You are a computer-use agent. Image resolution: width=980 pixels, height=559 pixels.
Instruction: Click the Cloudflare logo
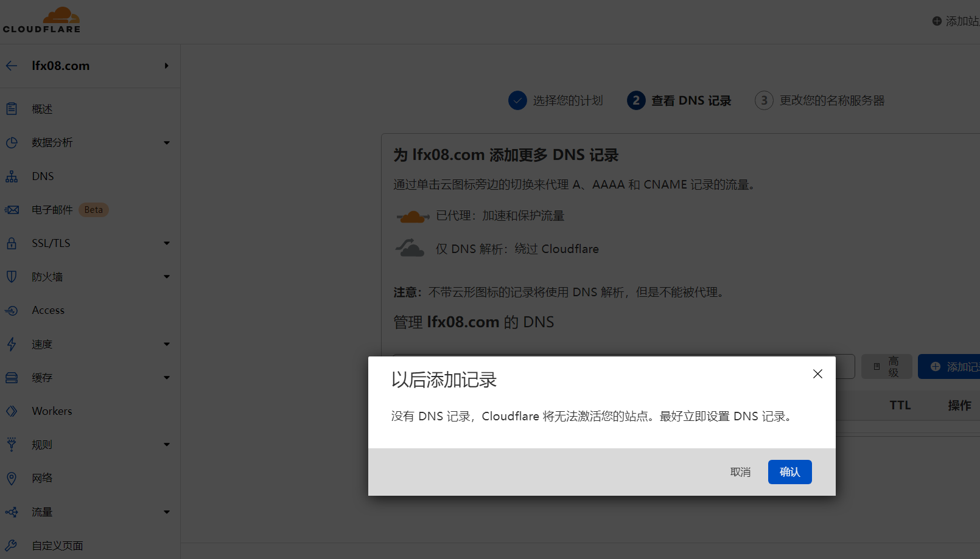point(41,20)
